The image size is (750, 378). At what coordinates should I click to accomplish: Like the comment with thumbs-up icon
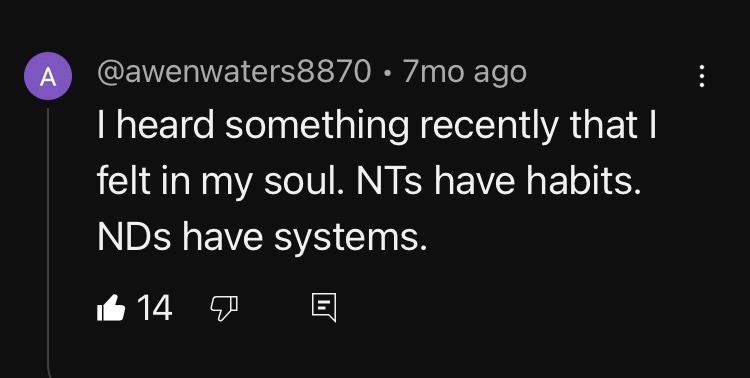click(x=111, y=307)
